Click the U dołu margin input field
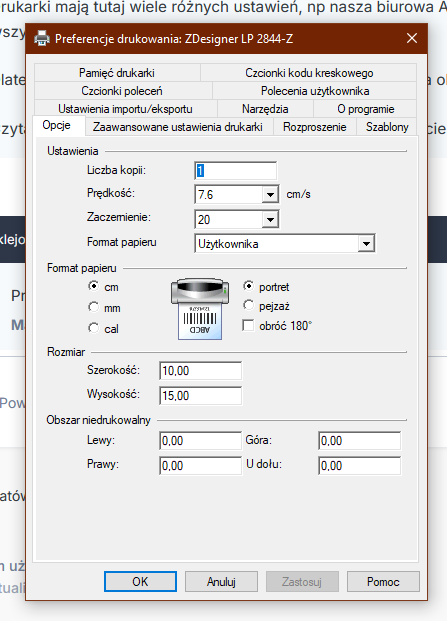Screen dimensions: 447x621 point(360,465)
